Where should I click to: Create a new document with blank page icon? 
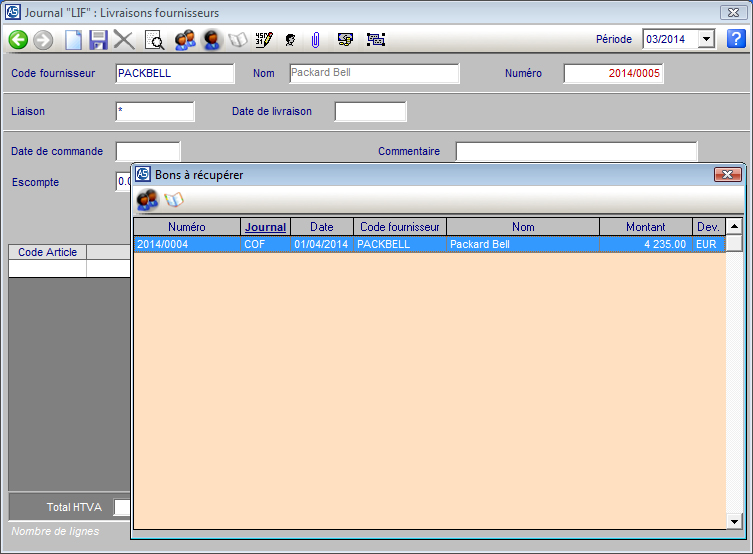[x=73, y=40]
